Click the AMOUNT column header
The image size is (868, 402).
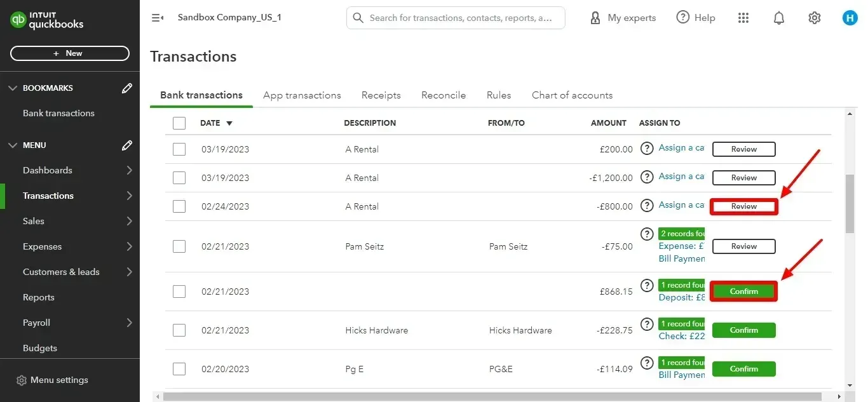pyautogui.click(x=608, y=123)
